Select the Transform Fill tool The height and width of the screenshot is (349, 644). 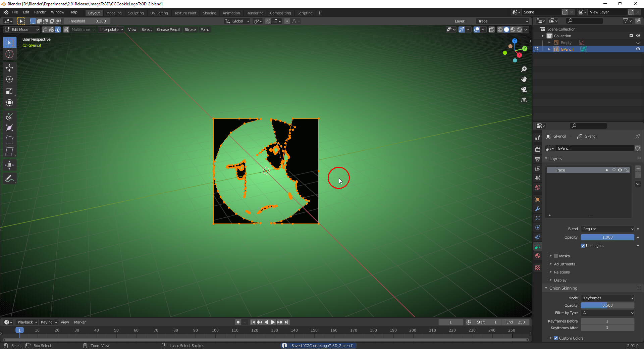[x=9, y=165]
